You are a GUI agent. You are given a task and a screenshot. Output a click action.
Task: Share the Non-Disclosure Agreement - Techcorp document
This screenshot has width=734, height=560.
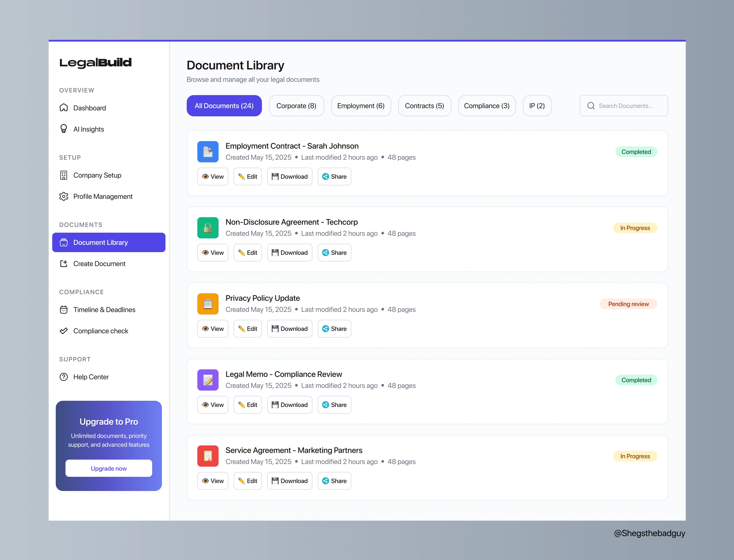334,253
